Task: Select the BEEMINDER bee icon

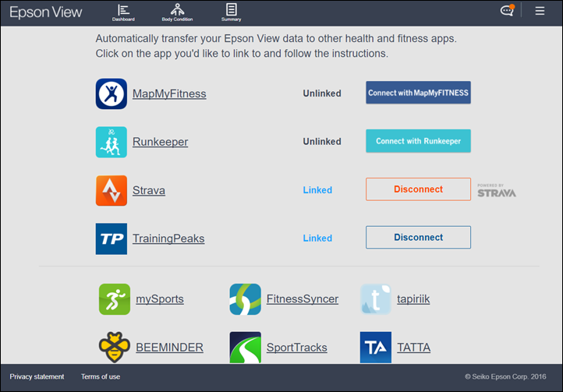Action: [x=115, y=347]
